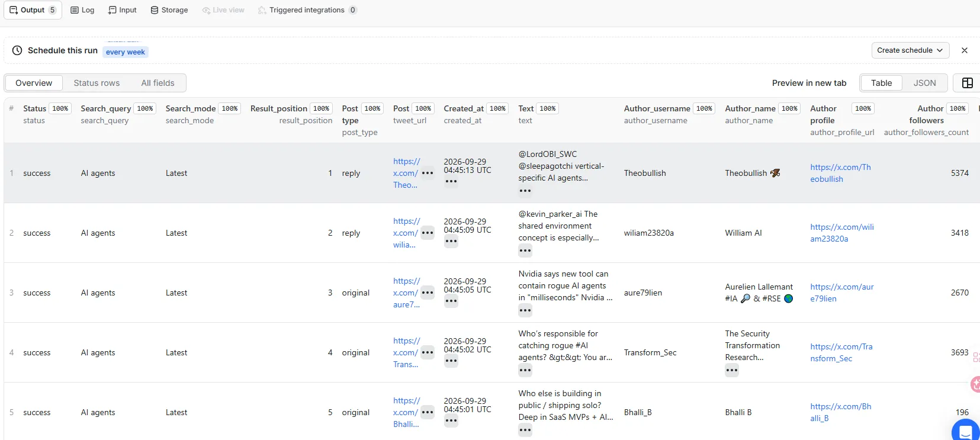Toggle output format to Table
Screen dimensions: 980x440
(881, 83)
